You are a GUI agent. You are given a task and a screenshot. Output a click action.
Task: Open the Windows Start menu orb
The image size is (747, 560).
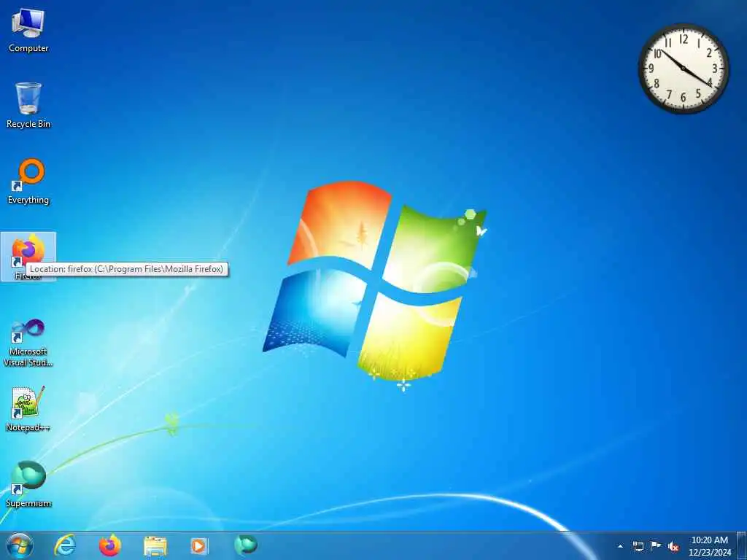[20, 545]
